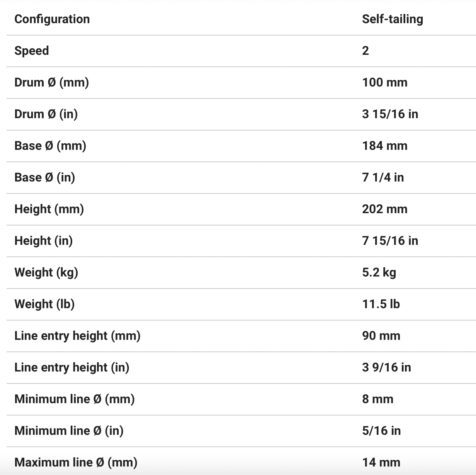
Task: Click the 5/16 in minimum line value
Action: pyautogui.click(x=381, y=431)
